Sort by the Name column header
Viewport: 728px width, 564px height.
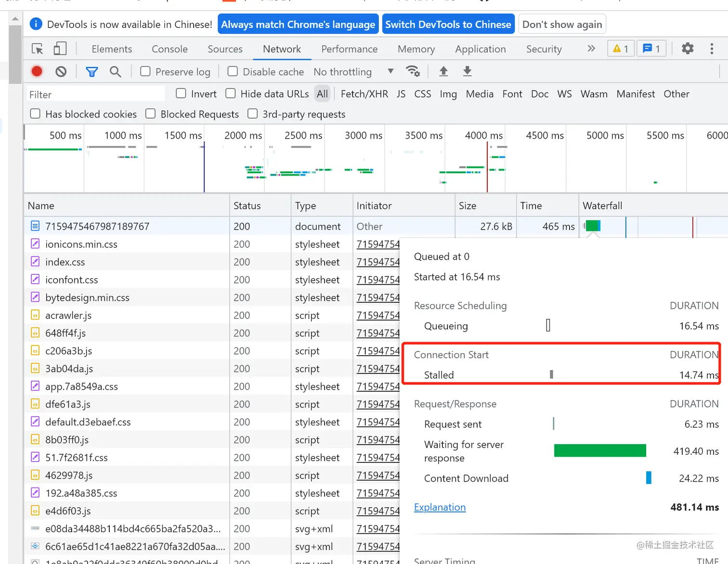click(127, 205)
